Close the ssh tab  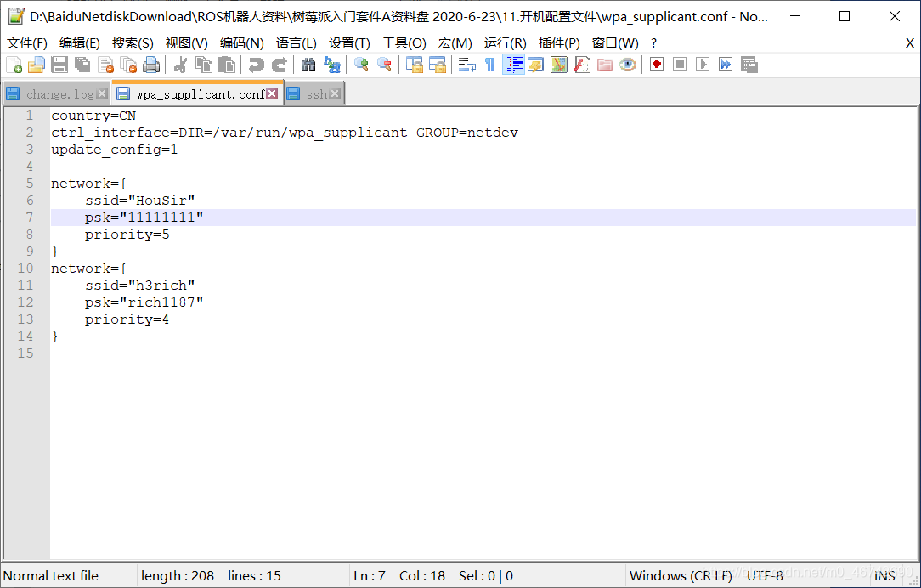[x=335, y=93]
